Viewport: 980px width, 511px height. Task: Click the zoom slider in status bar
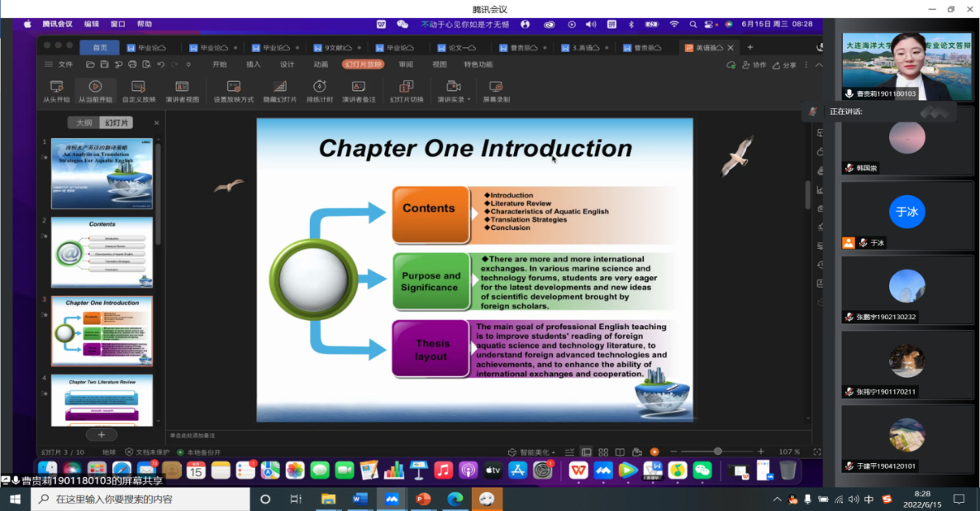pyautogui.click(x=717, y=451)
